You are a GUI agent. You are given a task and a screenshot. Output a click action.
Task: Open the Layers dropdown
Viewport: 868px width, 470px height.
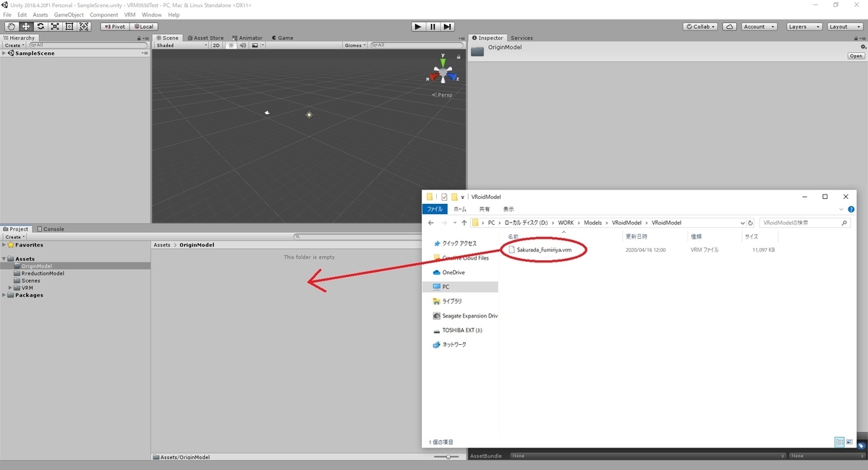pos(804,27)
